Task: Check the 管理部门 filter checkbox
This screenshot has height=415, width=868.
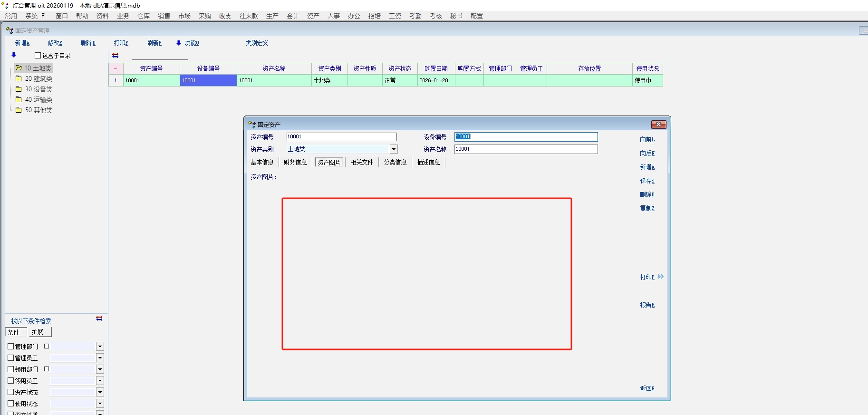Action: (11, 347)
